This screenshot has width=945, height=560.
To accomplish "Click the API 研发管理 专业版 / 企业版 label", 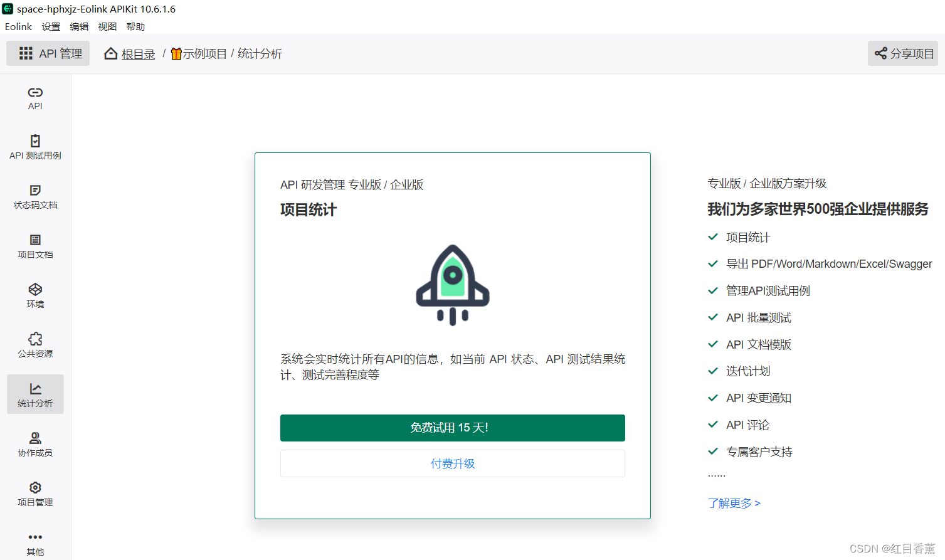I will click(x=352, y=185).
